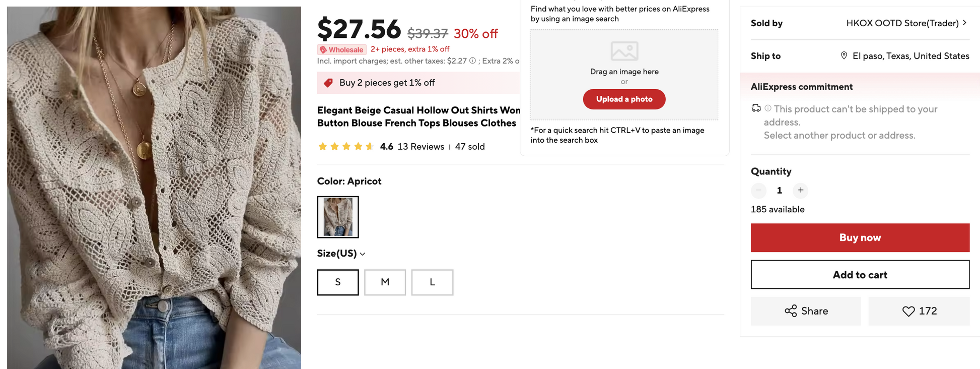Click the info icon next to import taxes
The width and height of the screenshot is (980, 369).
tap(472, 60)
